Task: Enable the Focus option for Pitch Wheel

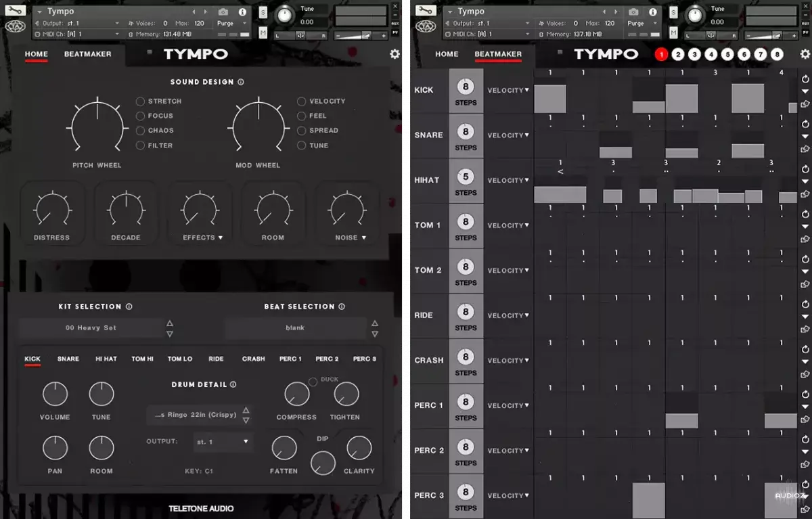Action: click(140, 116)
